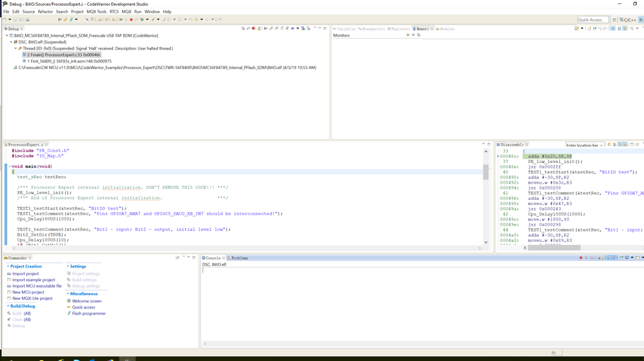Click the Flash programmer link
Viewport: 644px width, 361px height.
89,313
